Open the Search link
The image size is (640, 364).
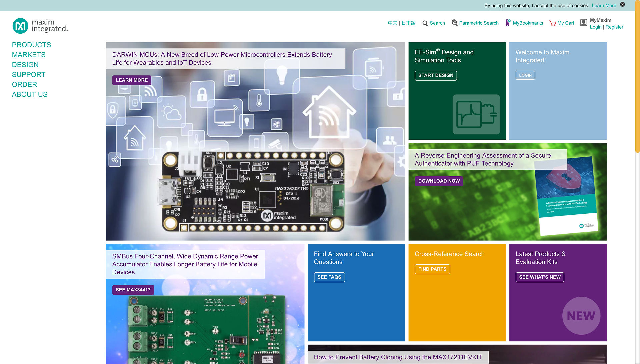click(437, 23)
